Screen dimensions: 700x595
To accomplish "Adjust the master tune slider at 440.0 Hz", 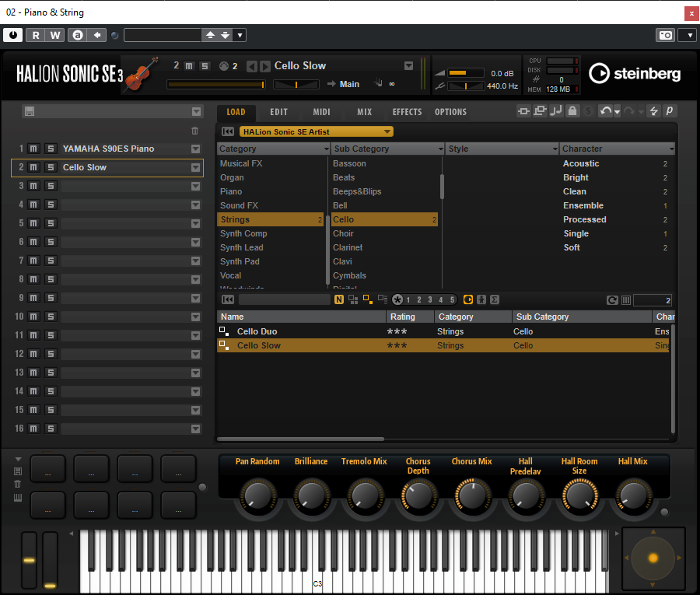I will click(x=466, y=86).
